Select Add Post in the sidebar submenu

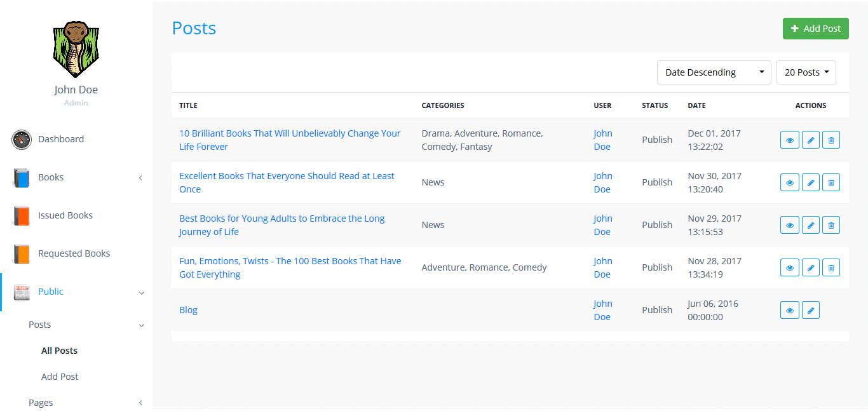coord(60,377)
